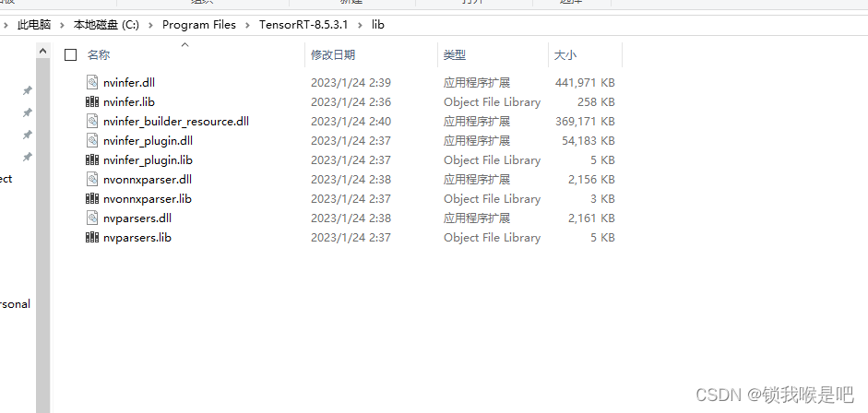Viewport: 868px width, 413px height.
Task: Select the nvinfer.dll file icon
Action: (92, 82)
